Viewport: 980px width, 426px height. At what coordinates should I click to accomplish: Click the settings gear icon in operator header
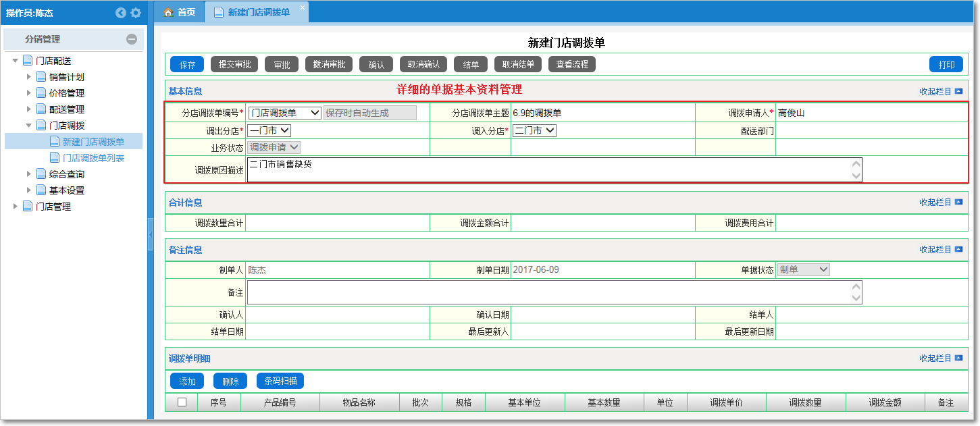tap(136, 13)
